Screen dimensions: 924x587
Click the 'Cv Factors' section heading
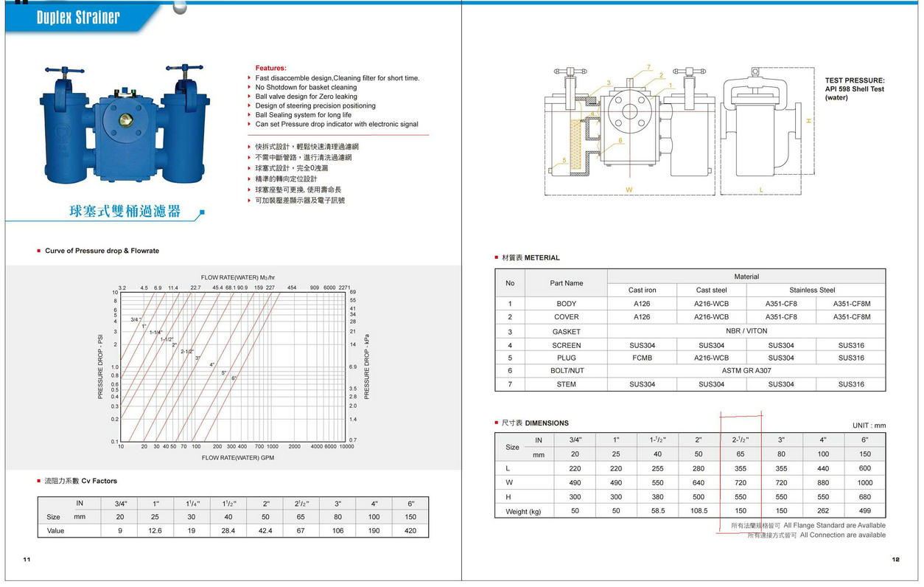tap(99, 481)
